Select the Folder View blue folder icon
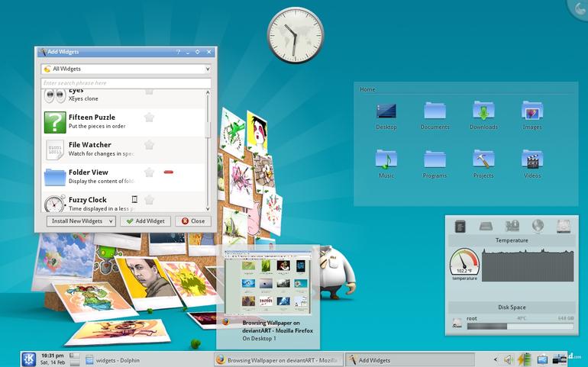This screenshot has height=367, width=588. [x=55, y=177]
